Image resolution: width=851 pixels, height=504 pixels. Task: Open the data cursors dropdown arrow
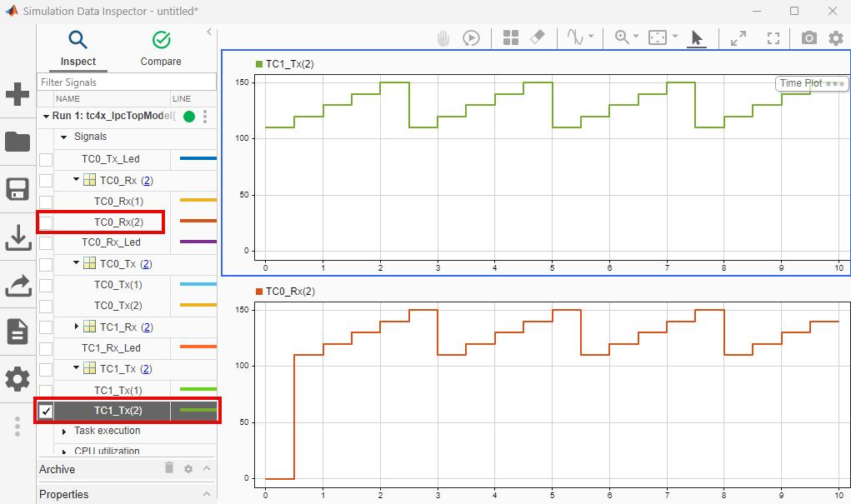[591, 37]
